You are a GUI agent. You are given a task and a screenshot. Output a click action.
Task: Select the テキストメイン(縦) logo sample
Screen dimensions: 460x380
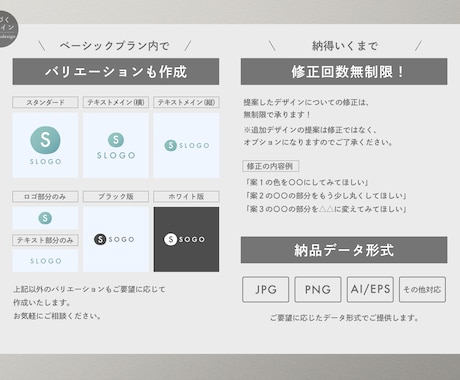(x=186, y=145)
